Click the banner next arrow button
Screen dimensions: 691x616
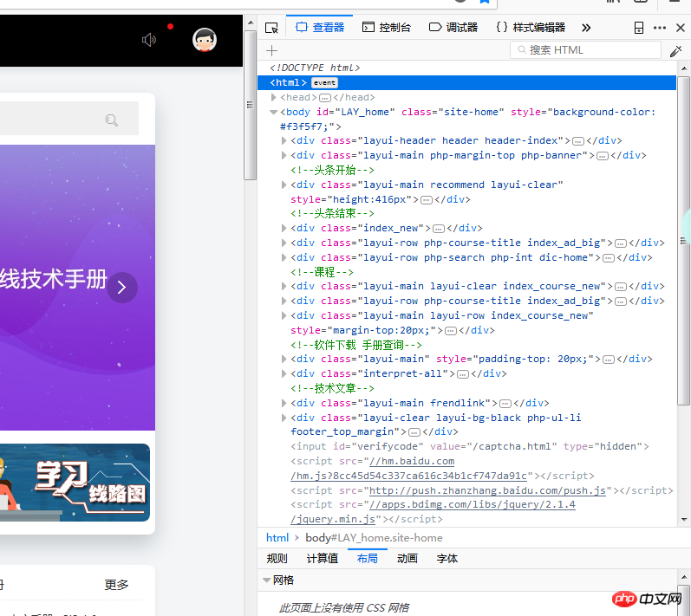(122, 288)
